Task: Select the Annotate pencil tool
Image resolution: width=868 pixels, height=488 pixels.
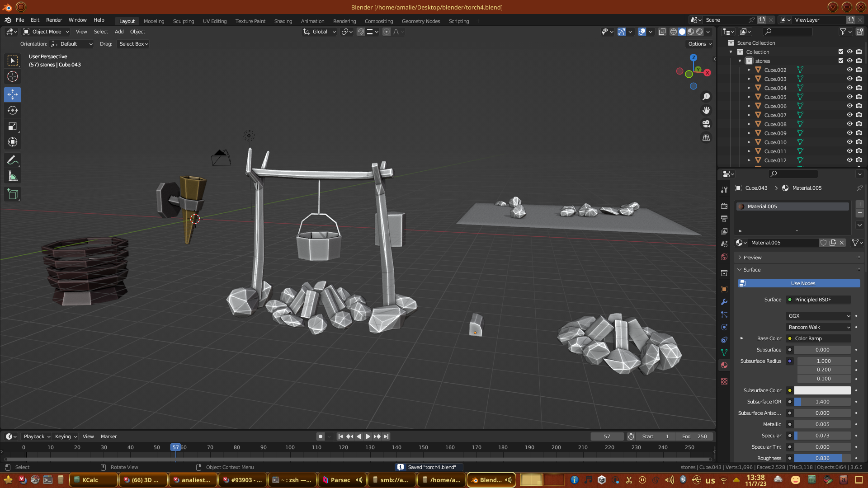Action: pyautogui.click(x=13, y=160)
